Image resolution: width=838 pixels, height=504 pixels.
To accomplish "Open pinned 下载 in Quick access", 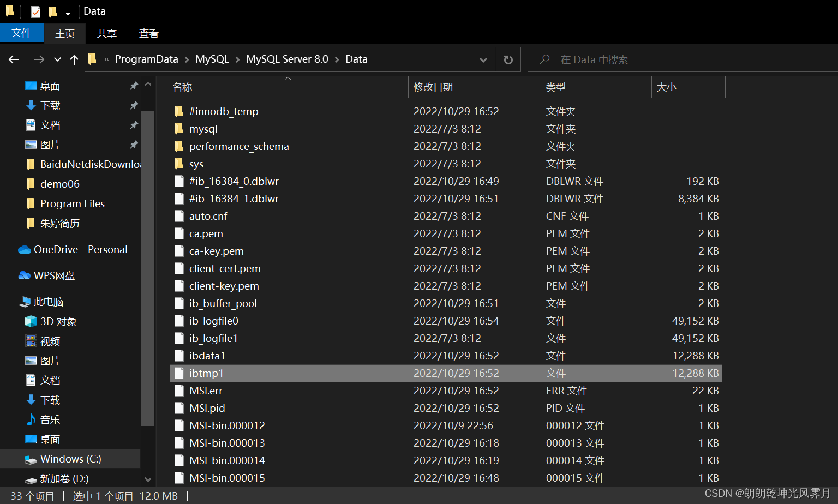I will click(x=50, y=105).
